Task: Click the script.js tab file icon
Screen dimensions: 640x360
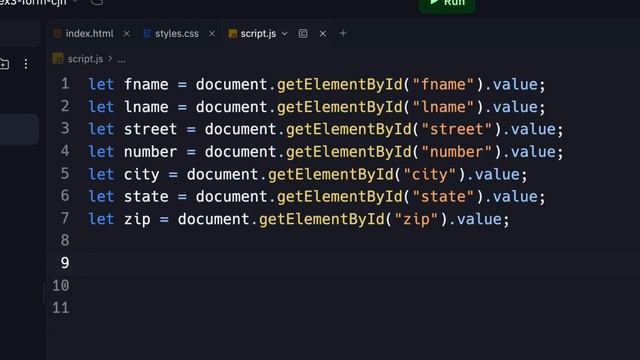Action: click(233, 33)
